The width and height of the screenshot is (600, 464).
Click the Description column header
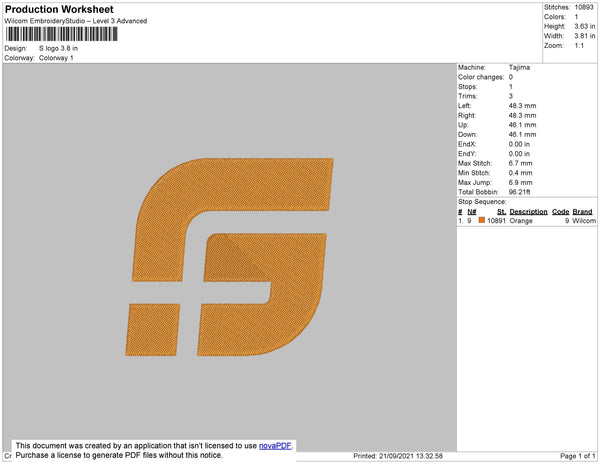click(x=528, y=212)
